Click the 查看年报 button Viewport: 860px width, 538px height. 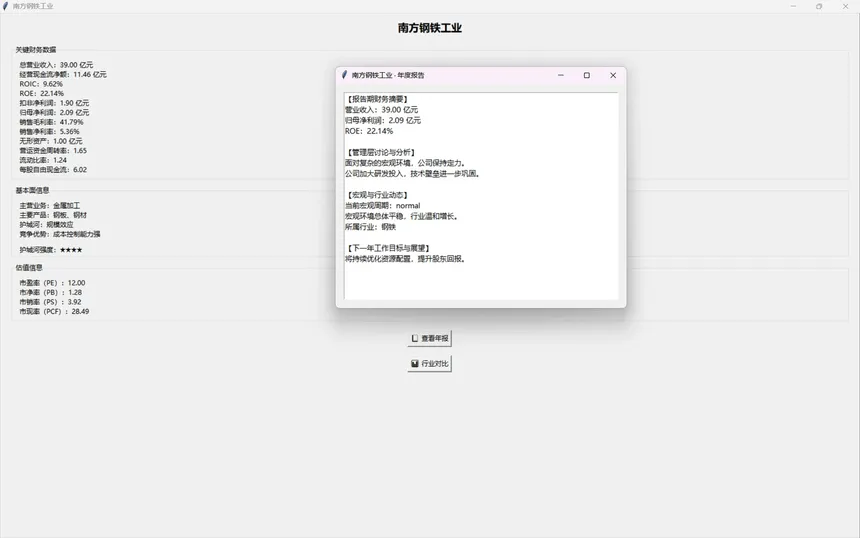tap(429, 338)
